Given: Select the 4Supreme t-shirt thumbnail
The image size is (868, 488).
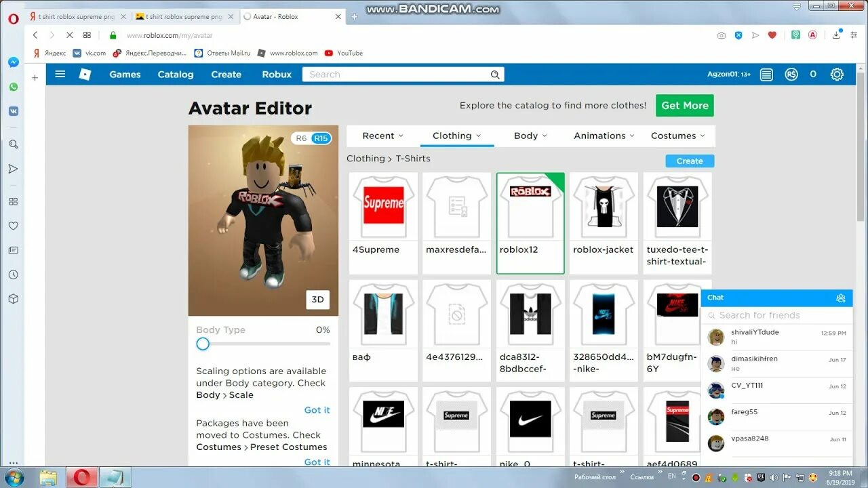Looking at the screenshot, I should [383, 206].
